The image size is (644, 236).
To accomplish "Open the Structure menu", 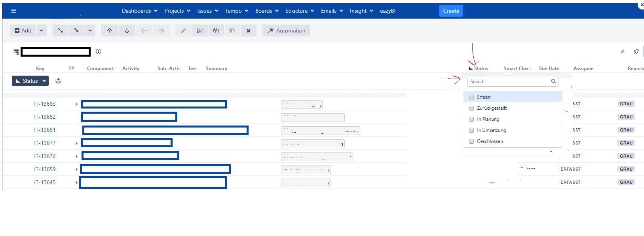I will tap(300, 11).
